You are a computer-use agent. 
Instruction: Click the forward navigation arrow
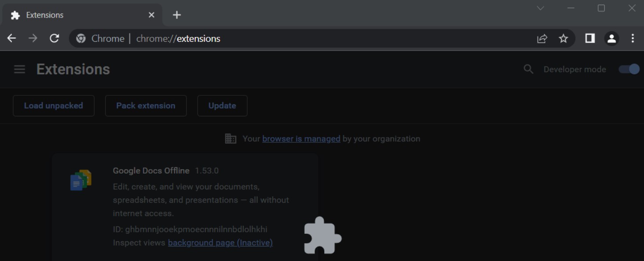click(33, 39)
